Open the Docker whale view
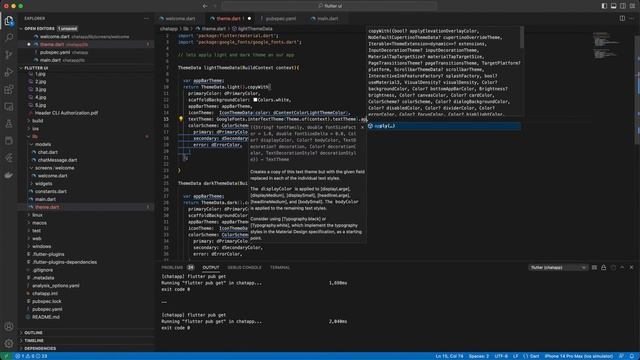This screenshot has height=360, width=640. point(9,175)
